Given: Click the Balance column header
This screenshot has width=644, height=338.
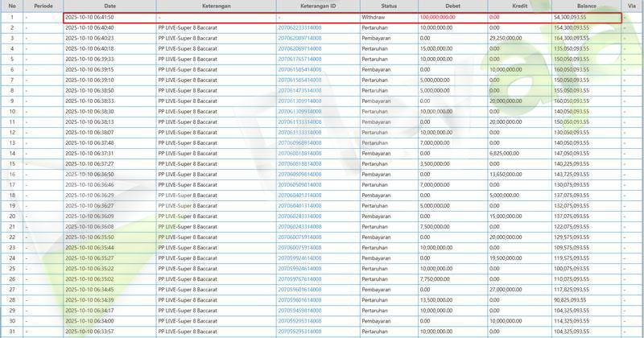Looking at the screenshot, I should point(586,6).
